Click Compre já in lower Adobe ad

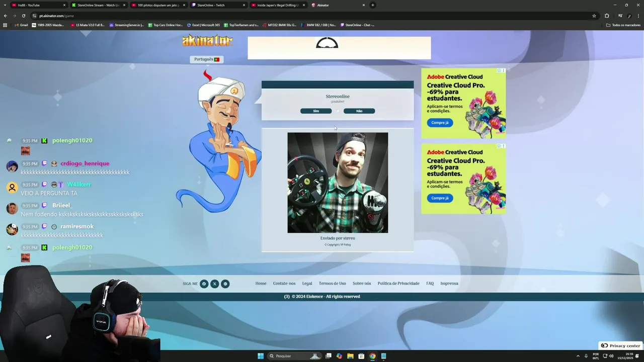click(440, 198)
